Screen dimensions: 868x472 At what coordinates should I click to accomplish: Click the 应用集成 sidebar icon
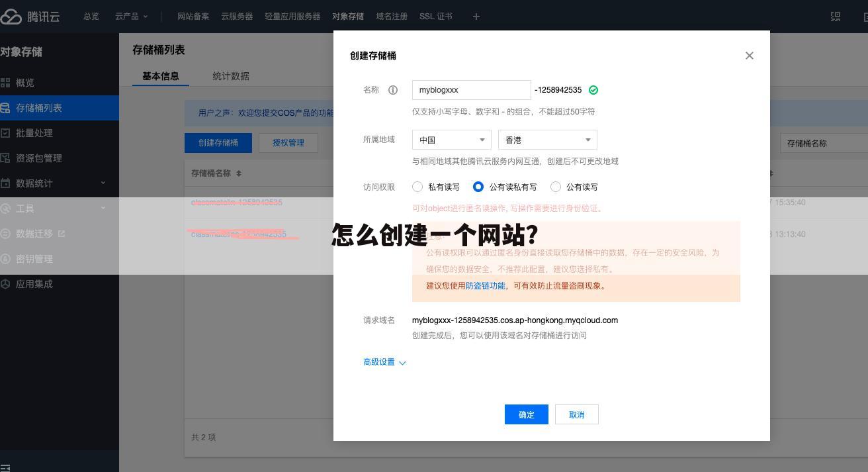[x=5, y=284]
